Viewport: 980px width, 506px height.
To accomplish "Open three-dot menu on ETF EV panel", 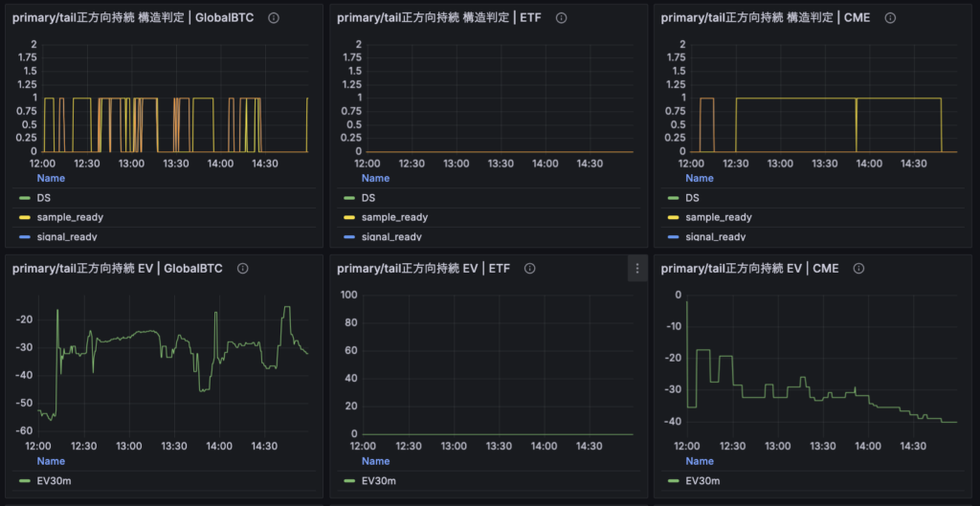I will (637, 269).
